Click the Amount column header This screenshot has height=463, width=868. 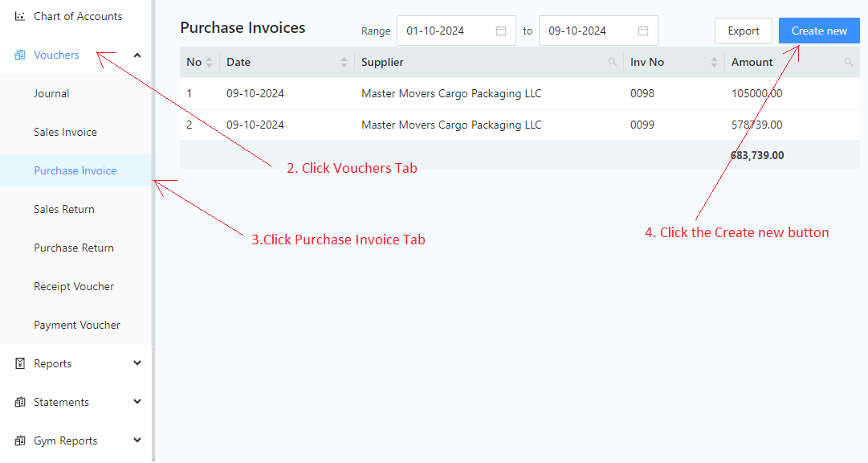tap(792, 62)
